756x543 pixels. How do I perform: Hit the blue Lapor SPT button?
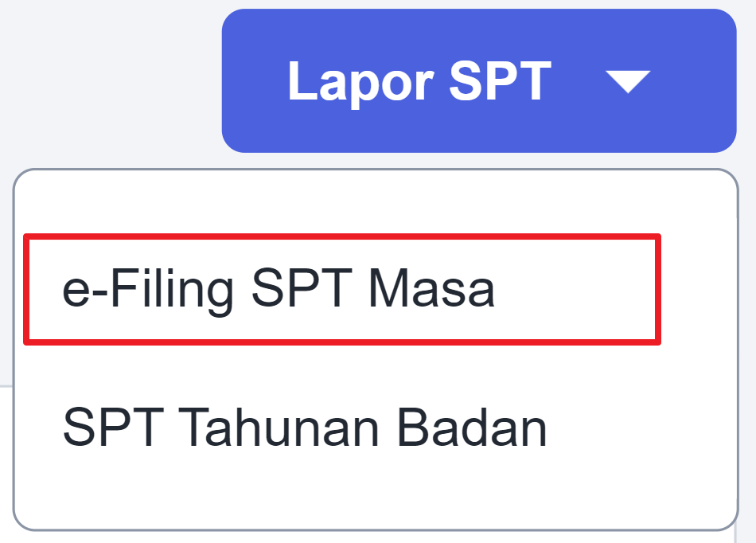(x=478, y=80)
